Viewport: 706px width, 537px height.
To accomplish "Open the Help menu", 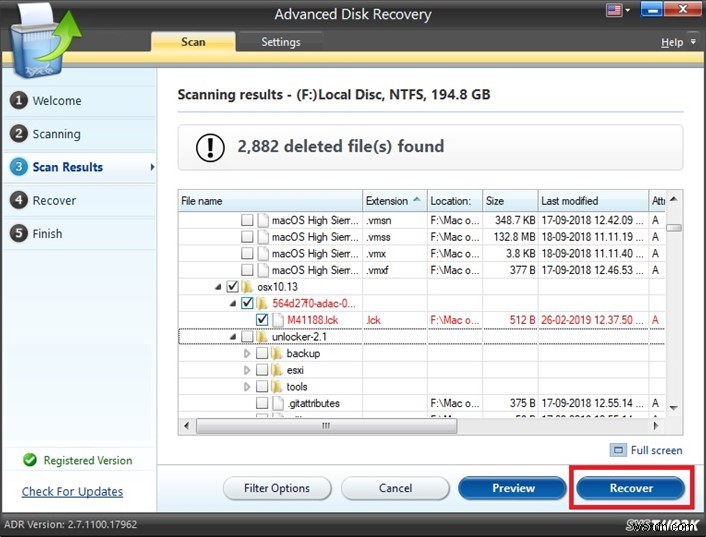I will pos(672,42).
